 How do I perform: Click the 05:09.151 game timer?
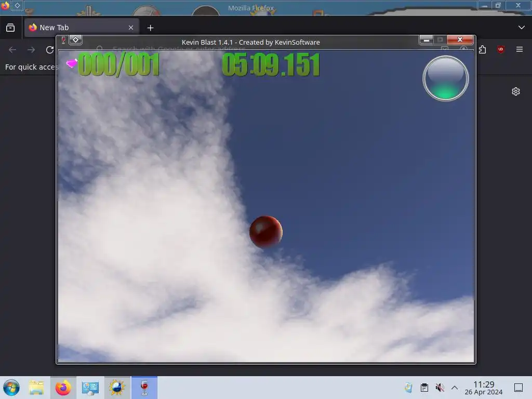pos(271,64)
